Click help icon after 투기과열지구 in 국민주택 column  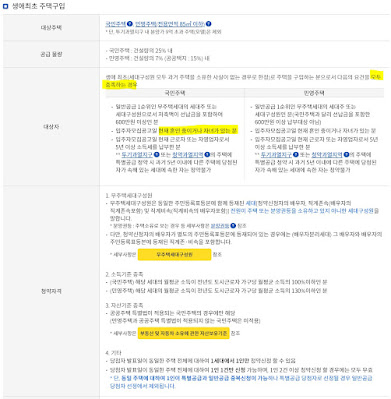click(x=156, y=155)
